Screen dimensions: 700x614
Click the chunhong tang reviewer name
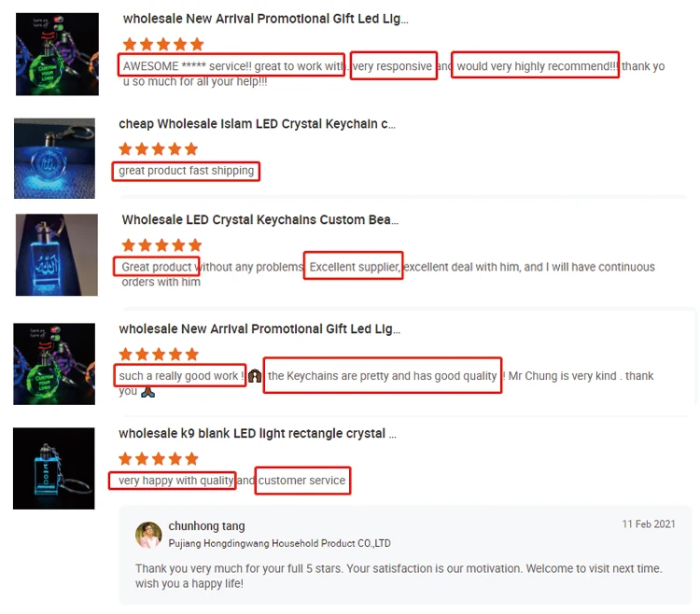pos(206,526)
